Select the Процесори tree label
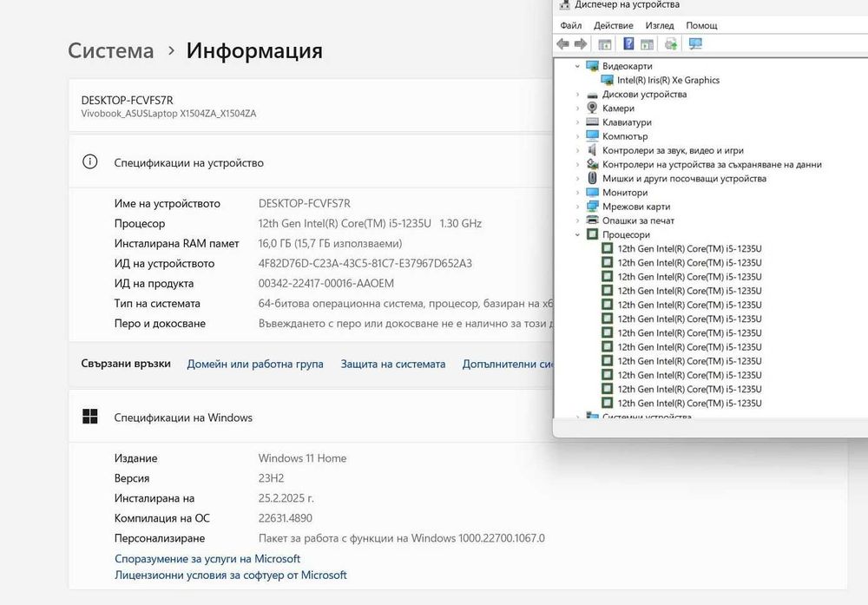The image size is (868, 605). click(626, 234)
